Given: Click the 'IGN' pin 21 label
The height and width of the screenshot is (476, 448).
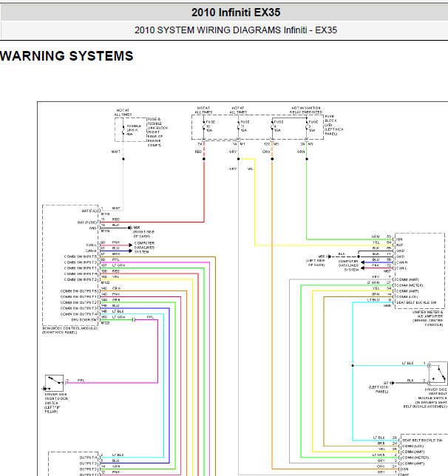Looking at the screenshot, I should pyautogui.click(x=405, y=469).
